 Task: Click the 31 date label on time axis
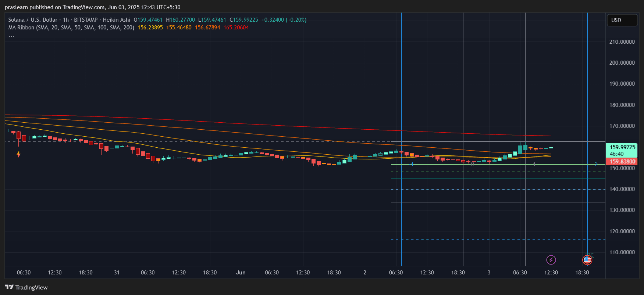coord(117,273)
